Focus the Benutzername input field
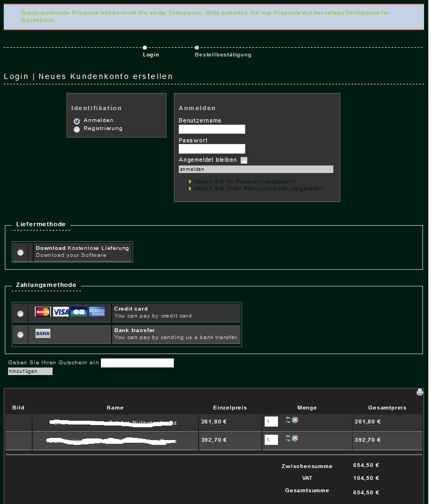The height and width of the screenshot is (504, 431). point(211,129)
